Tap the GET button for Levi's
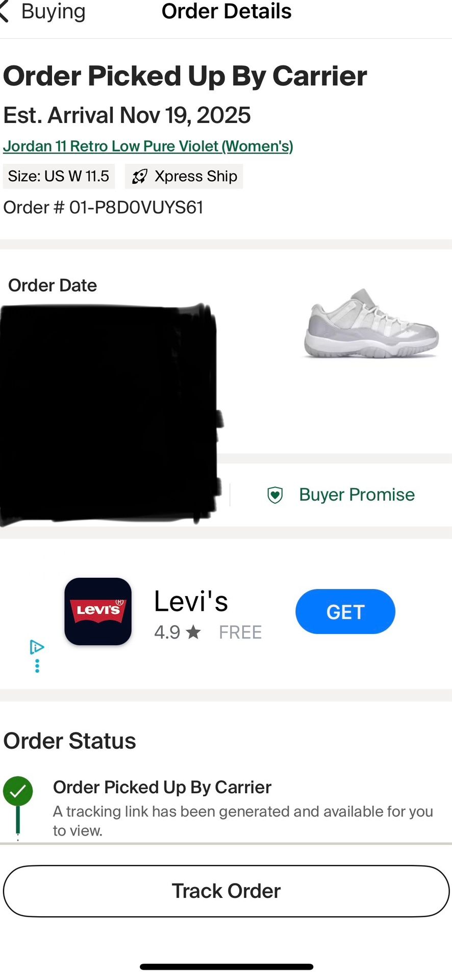 pyautogui.click(x=345, y=611)
